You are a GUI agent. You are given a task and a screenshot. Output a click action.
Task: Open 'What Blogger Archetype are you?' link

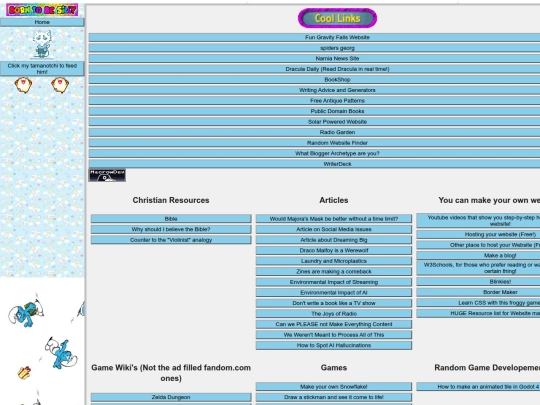click(x=314, y=153)
